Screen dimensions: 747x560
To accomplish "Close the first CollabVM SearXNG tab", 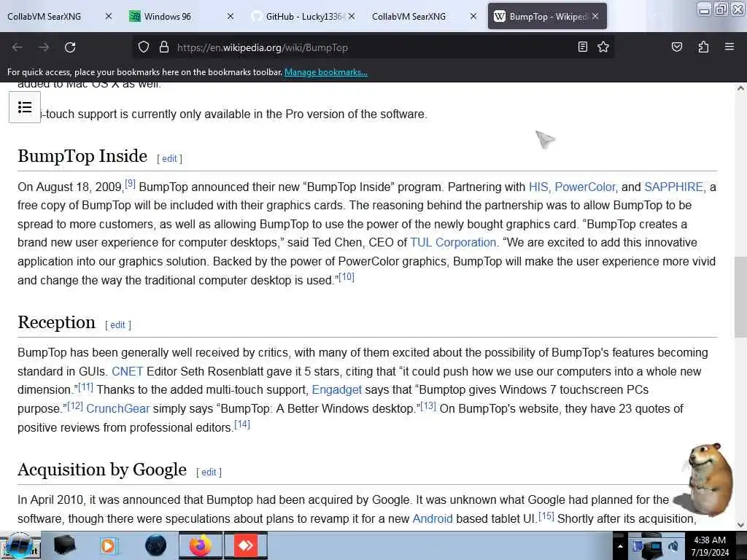I will click(109, 16).
